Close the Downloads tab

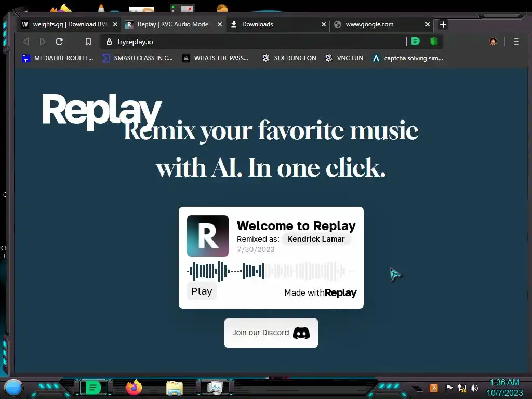pos(324,24)
